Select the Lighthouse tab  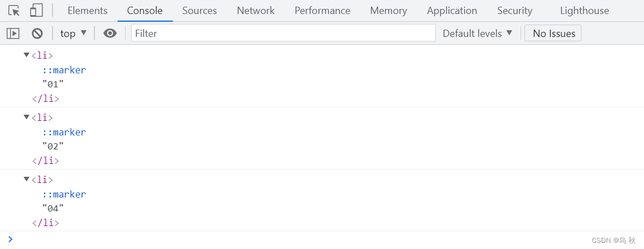coord(584,11)
